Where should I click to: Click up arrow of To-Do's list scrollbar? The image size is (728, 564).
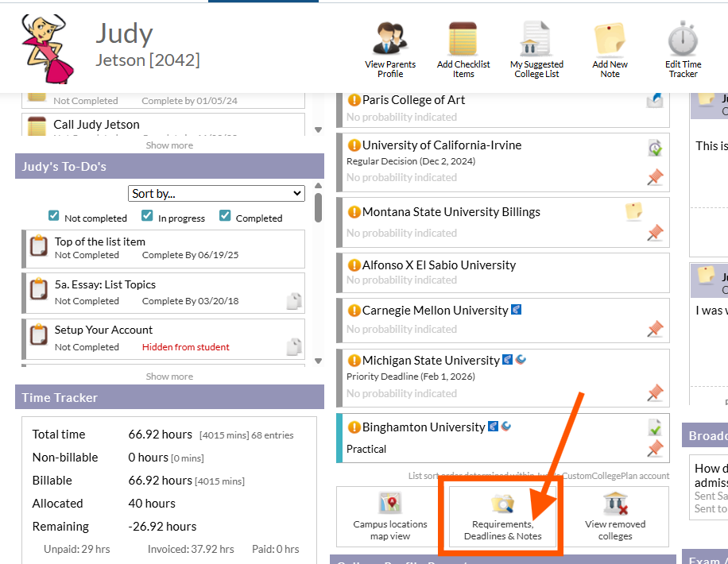pos(318,186)
